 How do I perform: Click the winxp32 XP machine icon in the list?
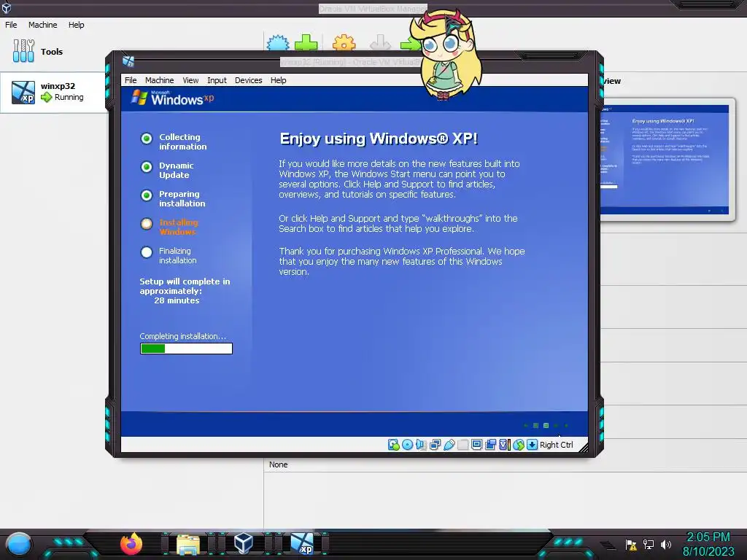[23, 92]
